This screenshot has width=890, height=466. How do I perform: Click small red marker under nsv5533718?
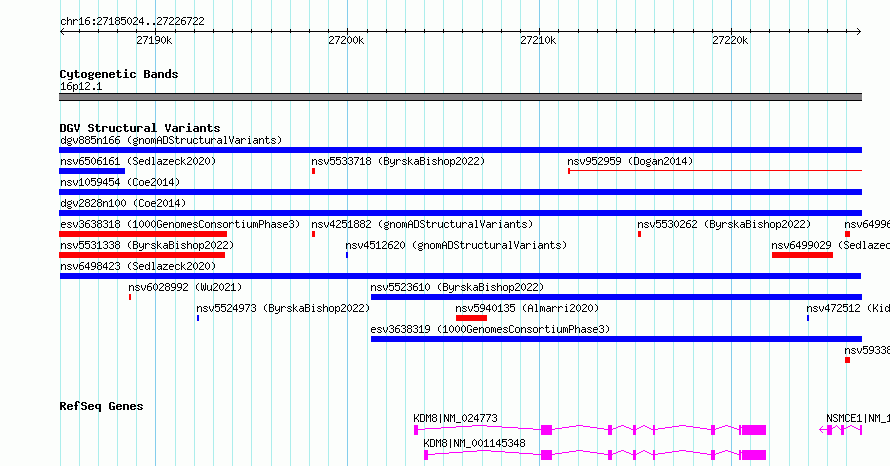[313, 171]
